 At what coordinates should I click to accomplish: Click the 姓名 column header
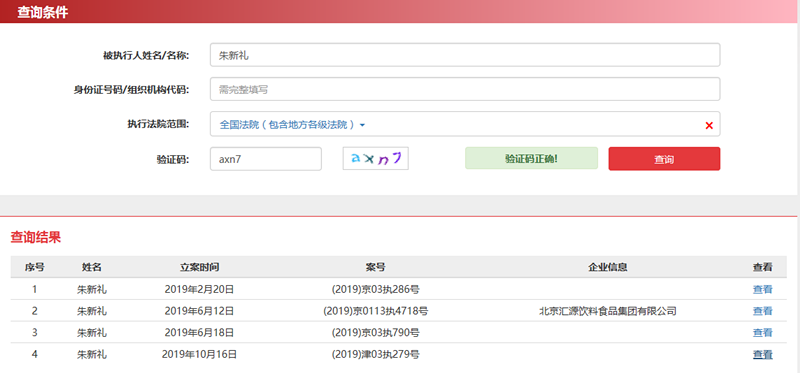click(92, 267)
